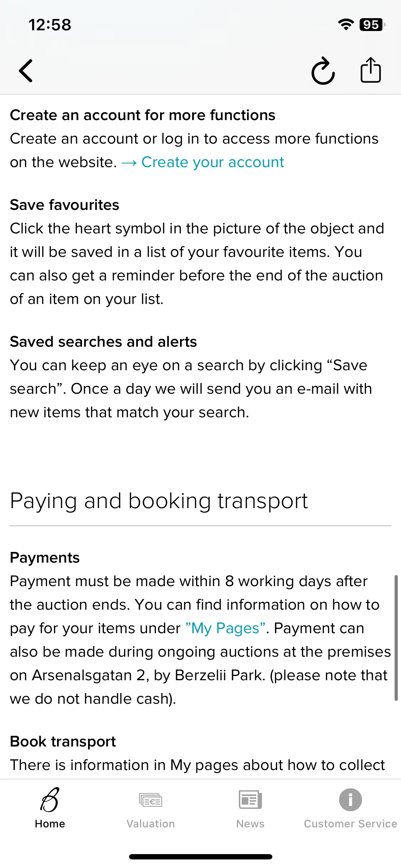Tap the back chevron arrow
The height and width of the screenshot is (868, 401).
[x=26, y=71]
